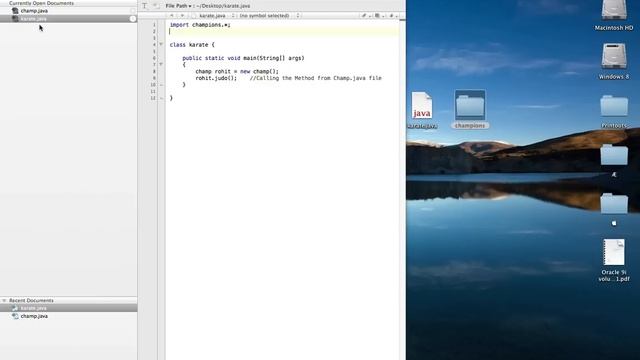640x360 pixels.
Task: Open the includes document icon menu
Action: pyautogui.click(x=378, y=16)
